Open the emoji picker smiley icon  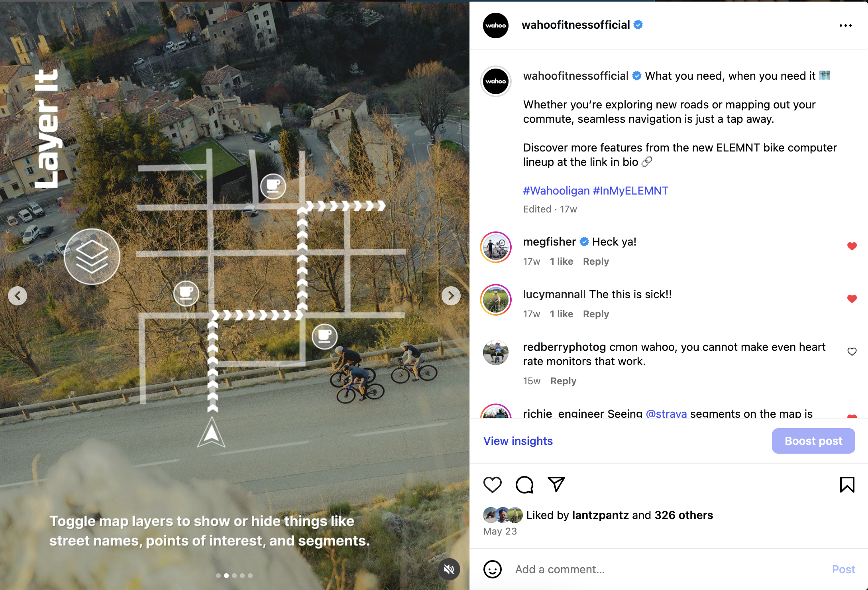point(493,569)
